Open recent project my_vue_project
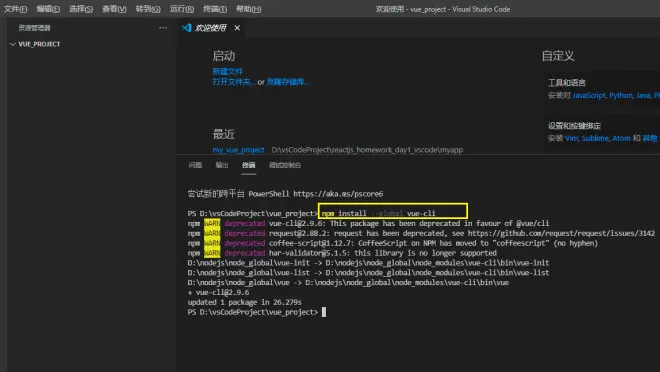 [x=238, y=150]
